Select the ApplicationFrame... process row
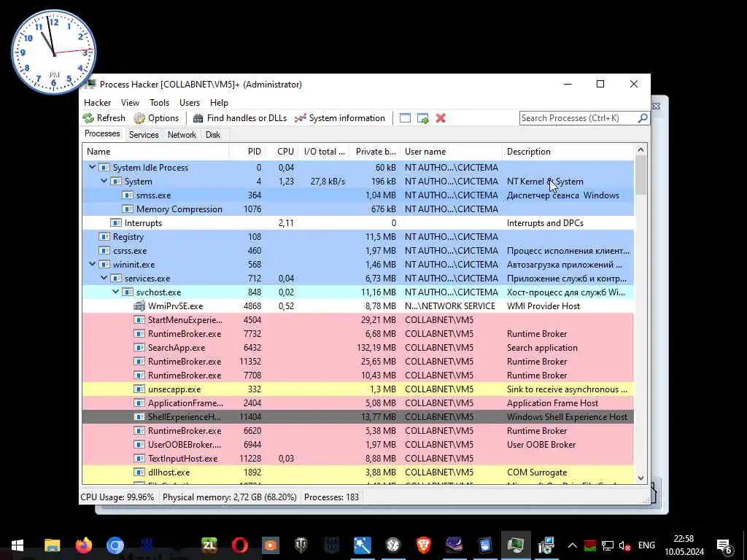747x560 pixels. [357, 402]
